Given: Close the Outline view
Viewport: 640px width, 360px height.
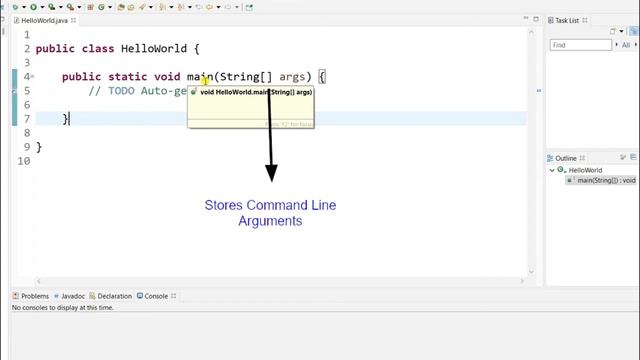Looking at the screenshot, I should coord(582,158).
